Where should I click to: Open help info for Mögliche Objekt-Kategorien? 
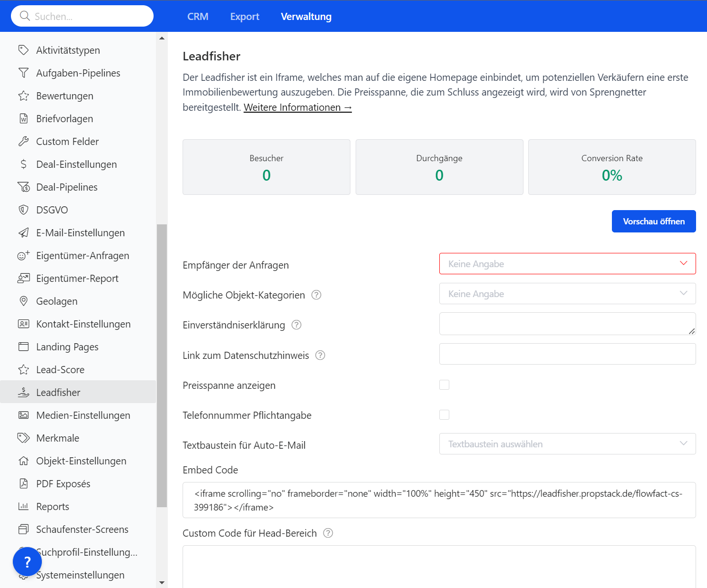pyautogui.click(x=316, y=295)
